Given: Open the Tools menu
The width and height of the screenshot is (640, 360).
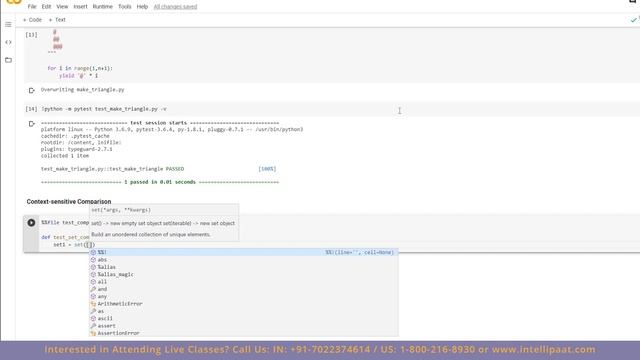Looking at the screenshot, I should (124, 7).
